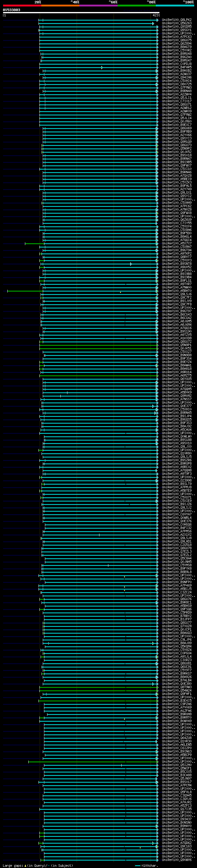This screenshot has width=197, height=868.
Task: Select the query name AV533803
Action: click(11, 10)
